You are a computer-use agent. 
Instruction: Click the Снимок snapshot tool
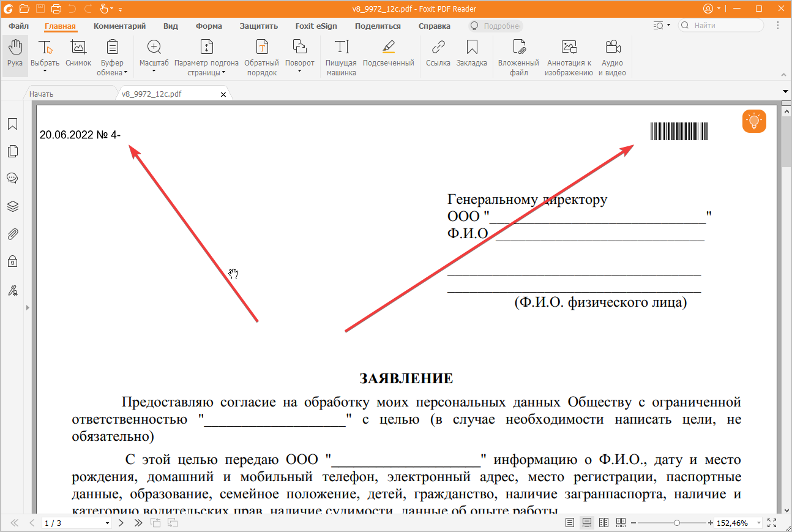tap(78, 54)
